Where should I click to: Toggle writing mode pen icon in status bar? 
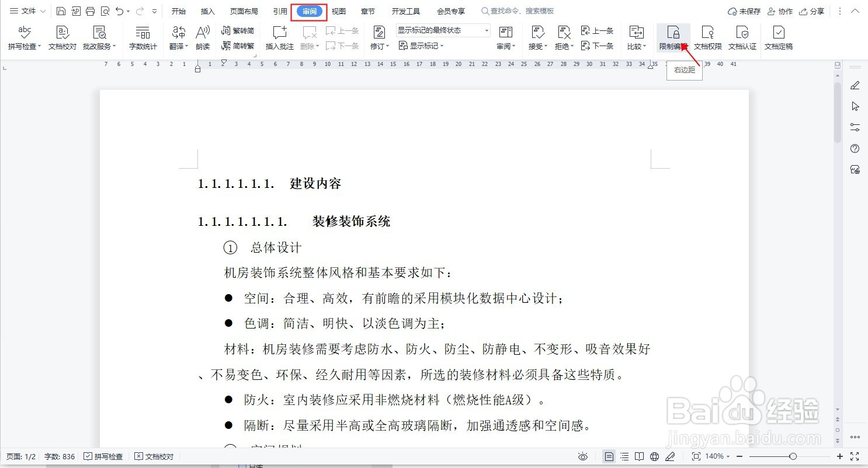click(670, 456)
